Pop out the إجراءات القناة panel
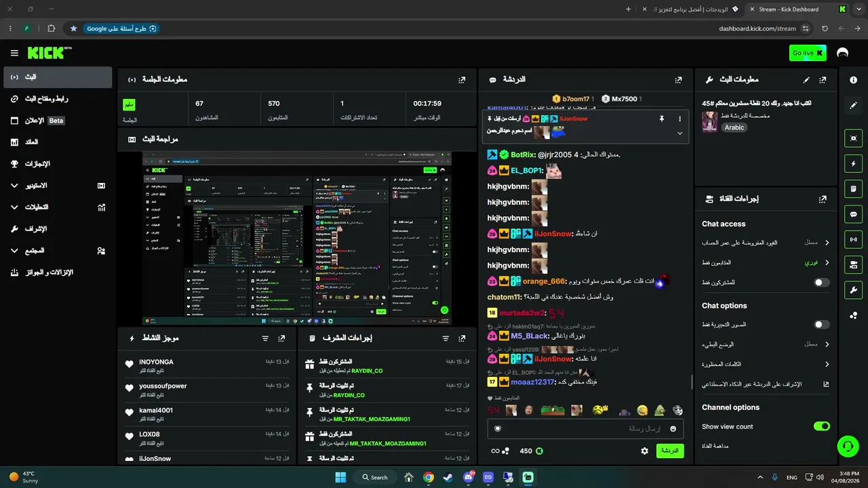This screenshot has width=868, height=488. pos(823,199)
